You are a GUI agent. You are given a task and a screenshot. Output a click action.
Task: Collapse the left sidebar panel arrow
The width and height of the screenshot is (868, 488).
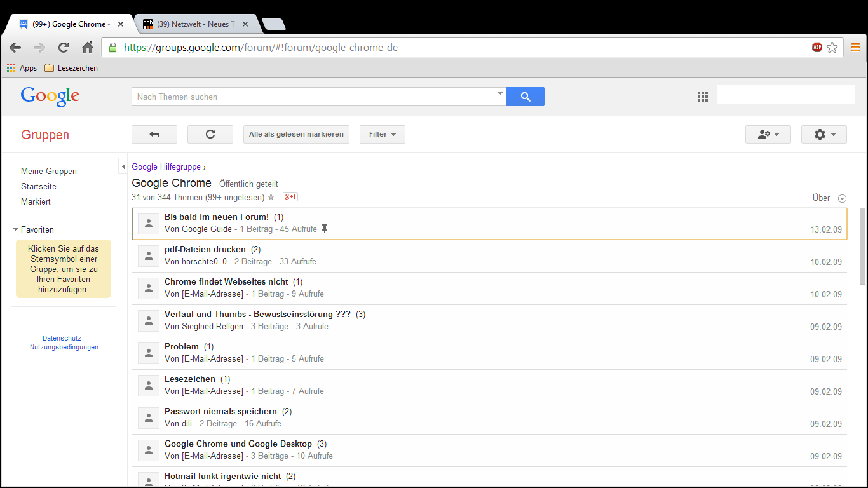click(x=123, y=167)
